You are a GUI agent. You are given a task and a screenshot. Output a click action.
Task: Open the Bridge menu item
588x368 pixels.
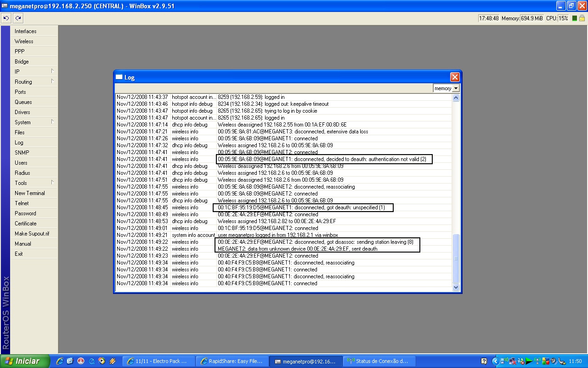tap(34, 61)
